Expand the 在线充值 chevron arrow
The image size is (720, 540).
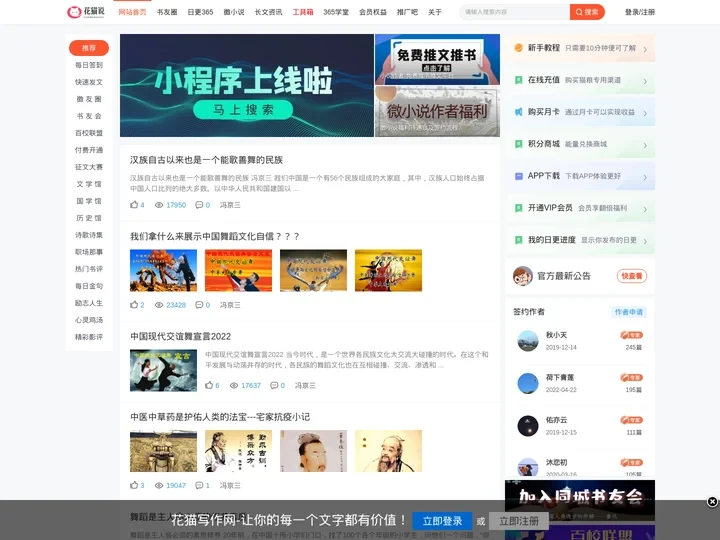coord(645,81)
